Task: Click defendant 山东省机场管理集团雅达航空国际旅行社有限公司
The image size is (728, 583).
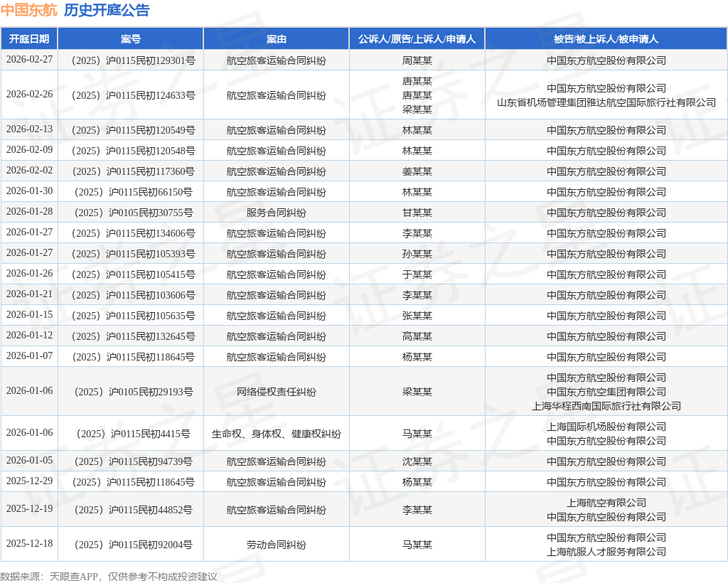Action: [x=606, y=102]
